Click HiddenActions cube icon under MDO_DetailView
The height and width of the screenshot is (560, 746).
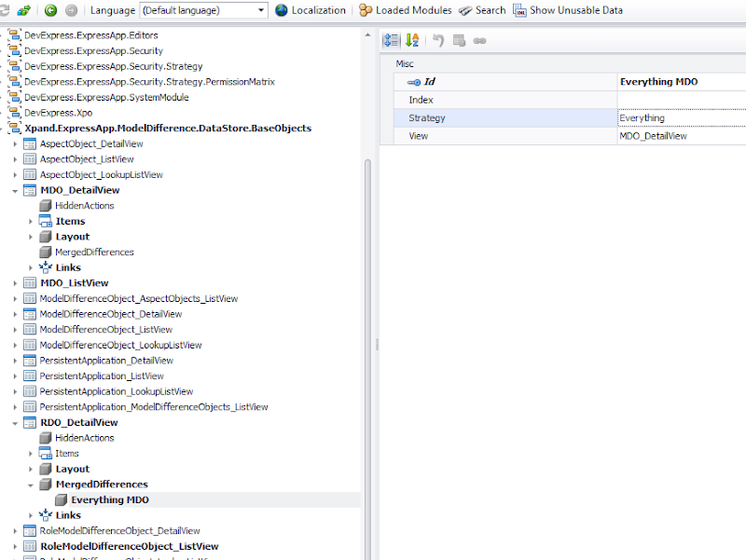[45, 206]
